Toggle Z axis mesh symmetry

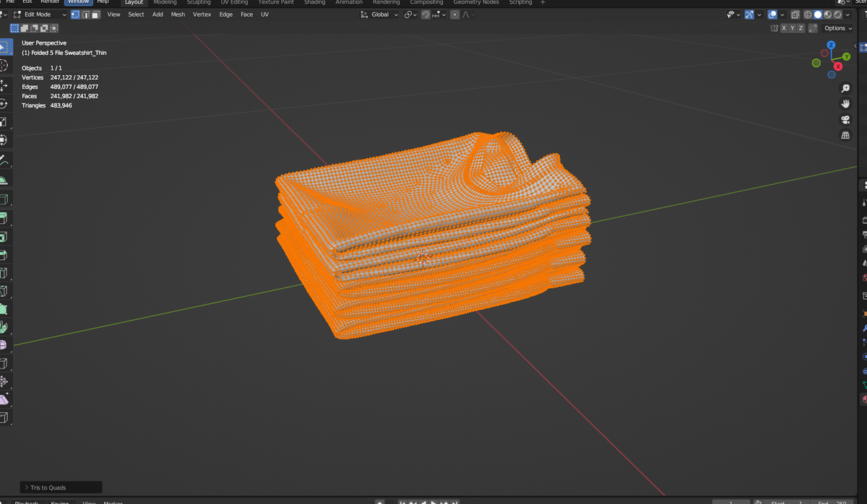point(801,28)
